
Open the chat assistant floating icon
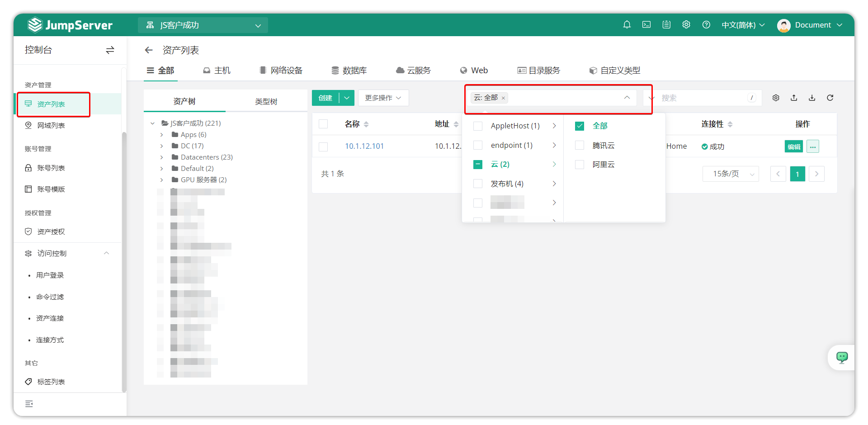(842, 358)
